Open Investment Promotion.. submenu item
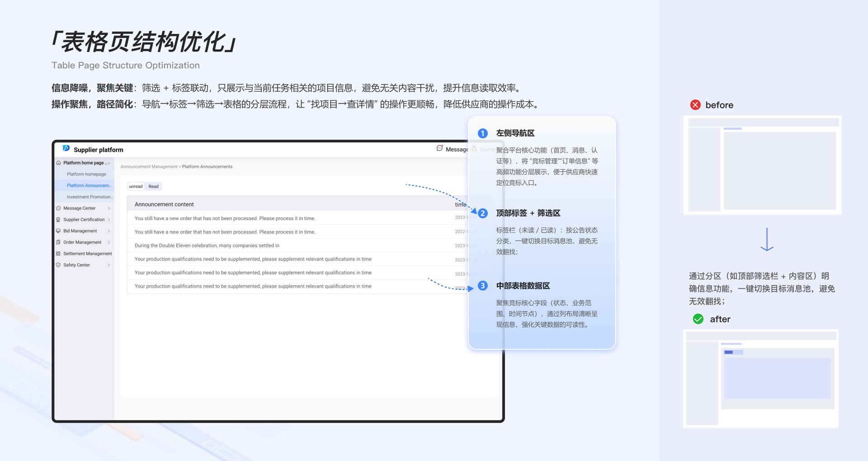The image size is (868, 461). 90,197
